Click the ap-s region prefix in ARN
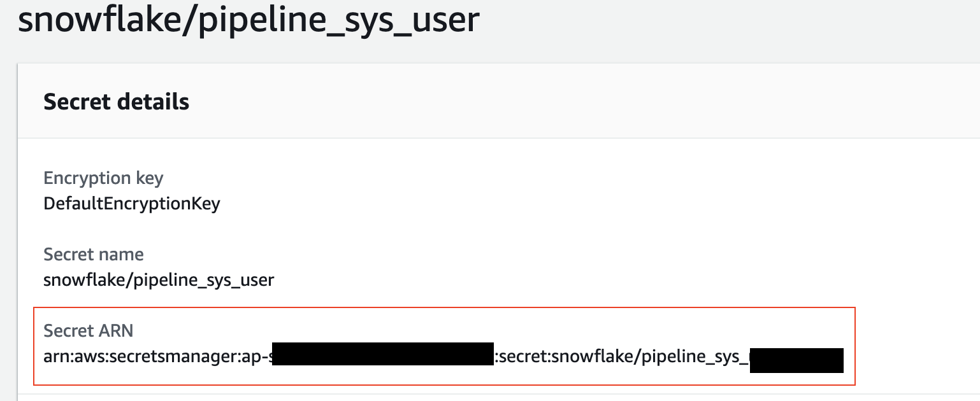980x401 pixels. tap(256, 358)
